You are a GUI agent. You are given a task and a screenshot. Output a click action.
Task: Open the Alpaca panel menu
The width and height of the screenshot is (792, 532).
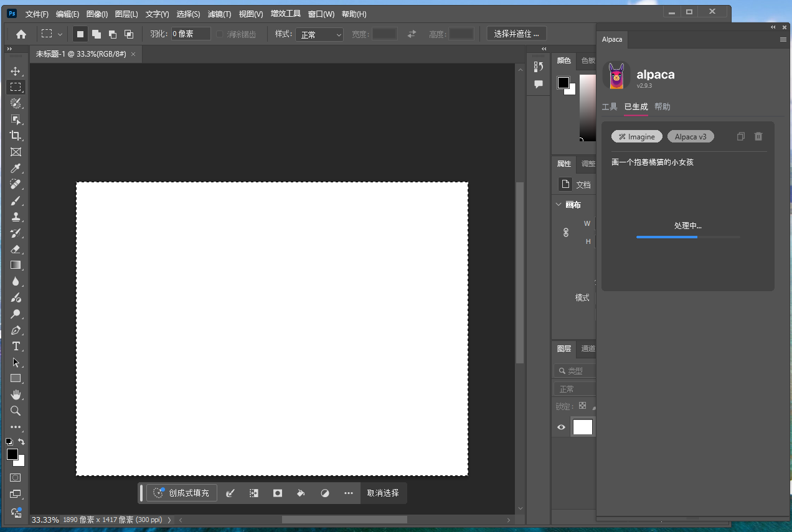point(783,39)
